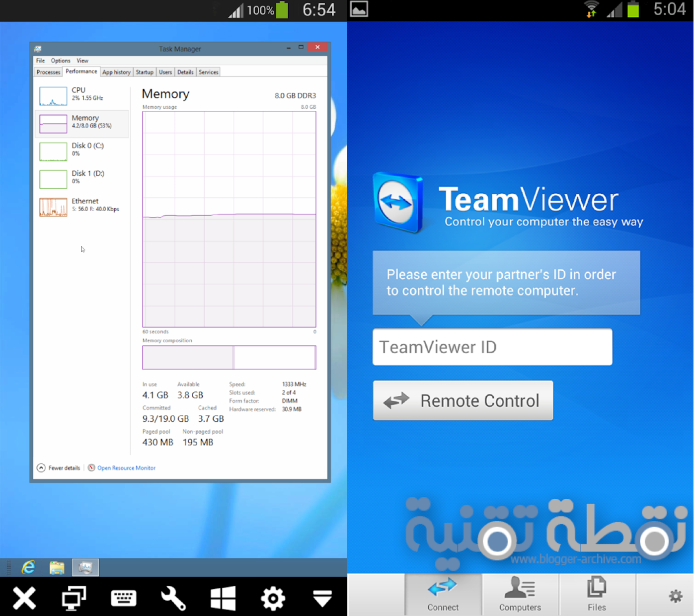Open the Options menu in Task Manager
Screen dimensions: 694x616
[x=61, y=61]
